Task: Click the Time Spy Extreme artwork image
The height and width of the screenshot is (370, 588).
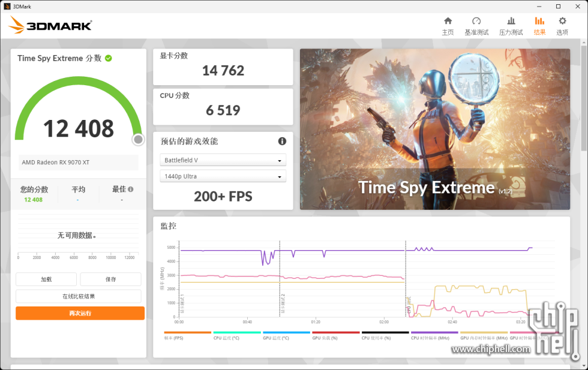Action: [435, 129]
